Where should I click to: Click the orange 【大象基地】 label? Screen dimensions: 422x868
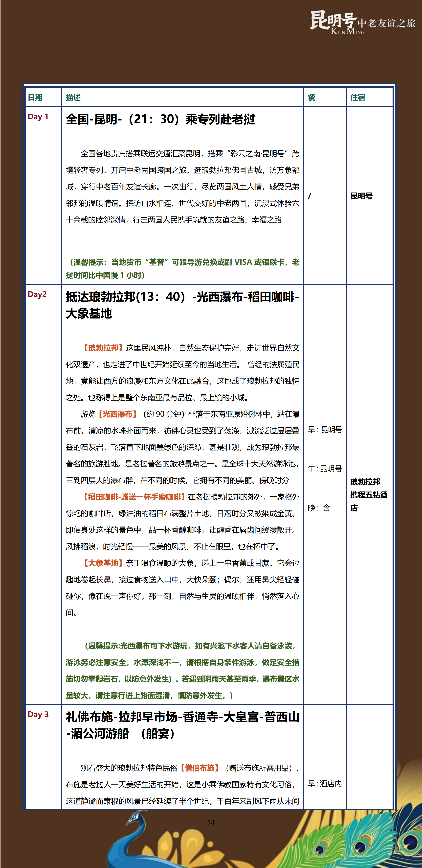[103, 563]
